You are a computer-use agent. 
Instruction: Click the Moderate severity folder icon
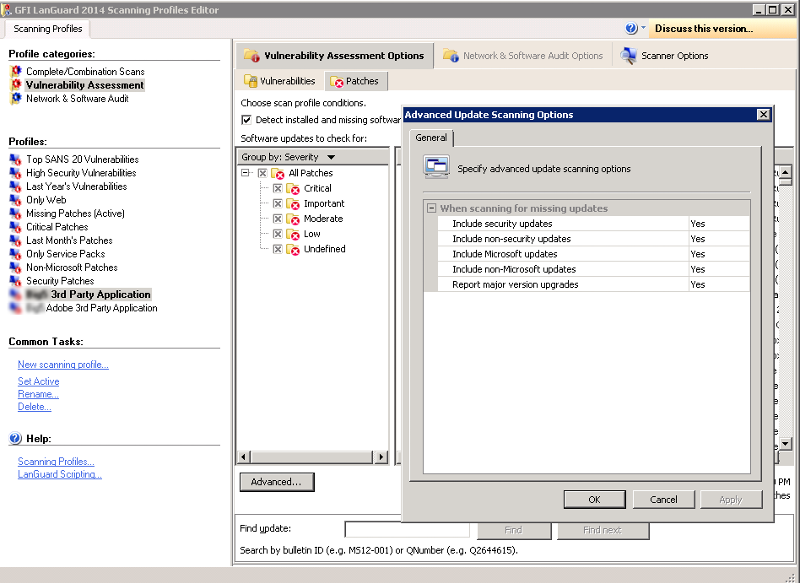293,219
